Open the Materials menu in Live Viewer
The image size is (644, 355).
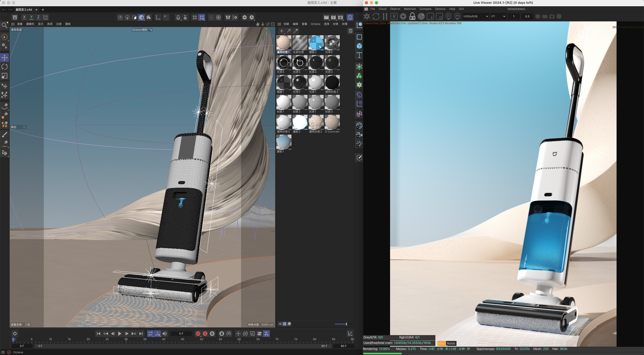click(409, 9)
